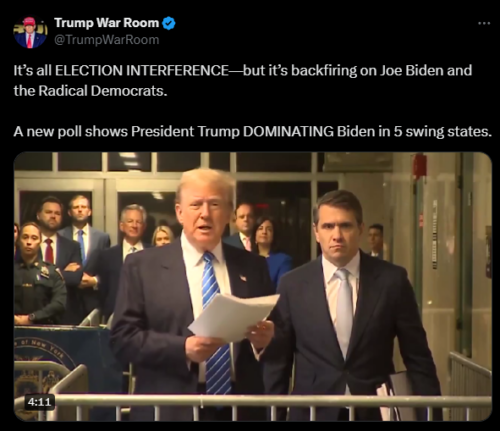Open the Trump War Room profile avatar
Viewport: 500px width, 431px height.
pos(30,32)
